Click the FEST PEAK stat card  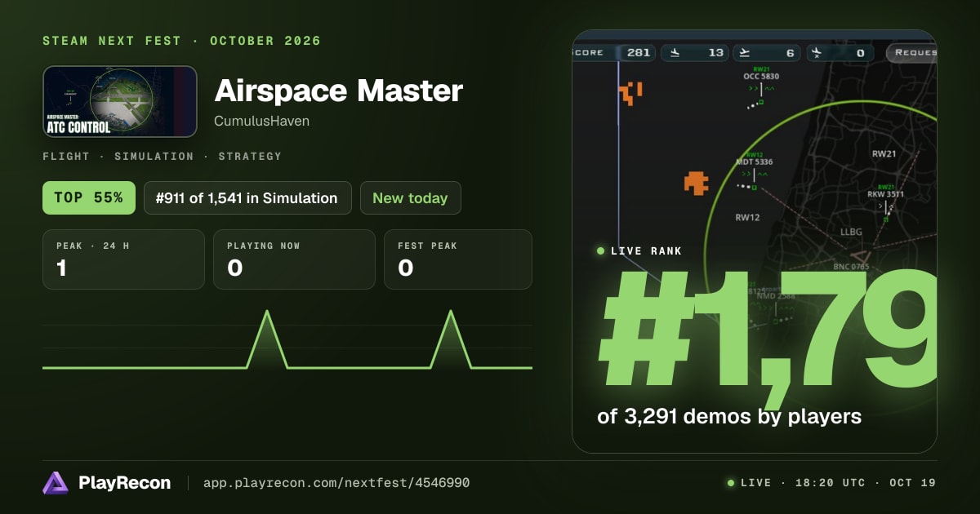pyautogui.click(x=458, y=259)
